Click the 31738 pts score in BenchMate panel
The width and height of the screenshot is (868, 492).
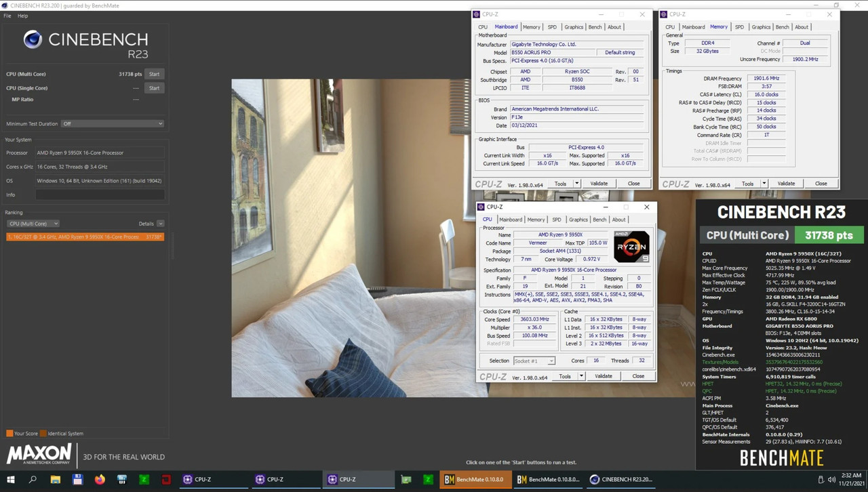click(829, 235)
